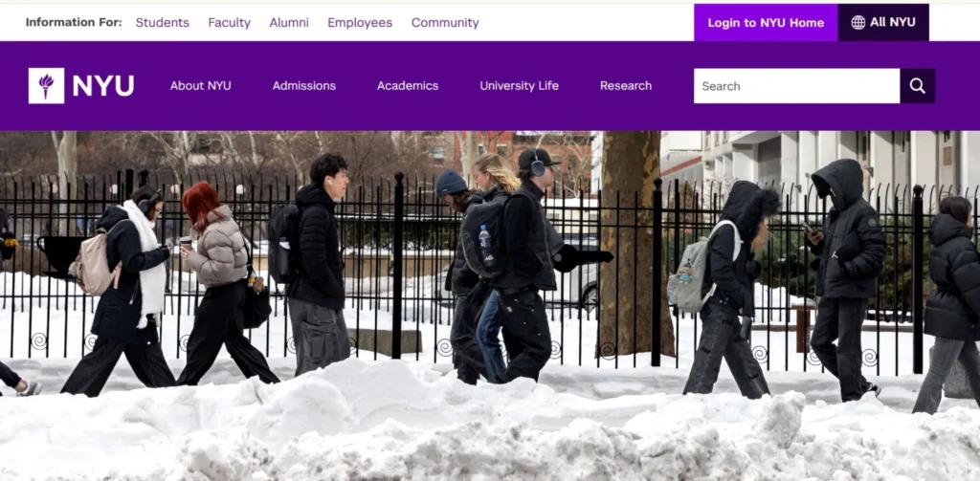Click the globe icon beside All NYU
This screenshot has height=481, width=980.
tap(857, 22)
